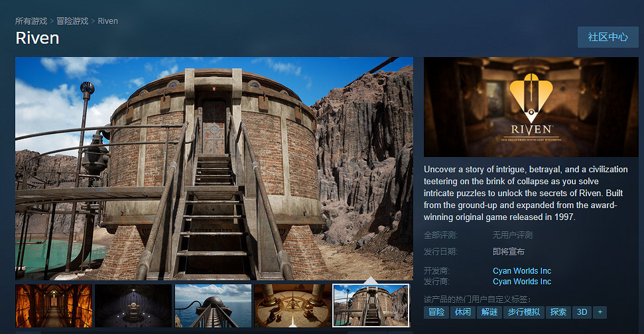Click the 所有游戏 breadcrumb link
Viewport: 644px width, 334px height.
(31, 21)
